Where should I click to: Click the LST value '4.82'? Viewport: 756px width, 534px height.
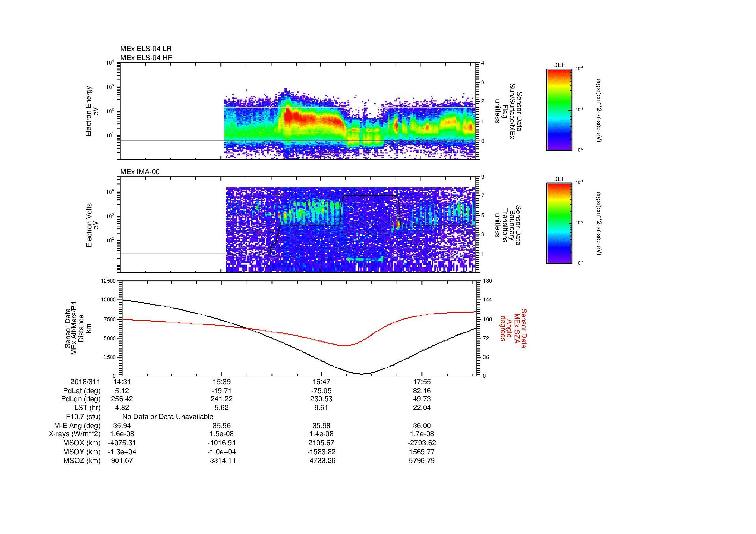coord(122,408)
